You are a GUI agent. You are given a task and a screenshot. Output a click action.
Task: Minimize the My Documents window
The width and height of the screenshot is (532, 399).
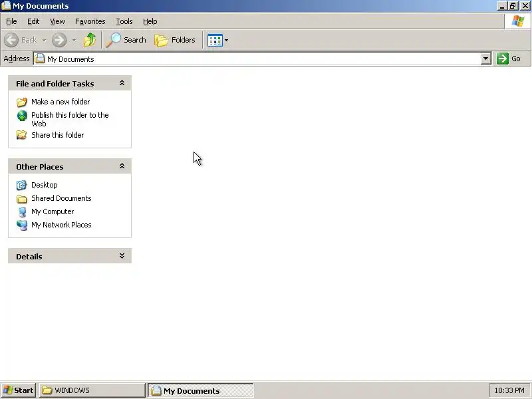(502, 6)
